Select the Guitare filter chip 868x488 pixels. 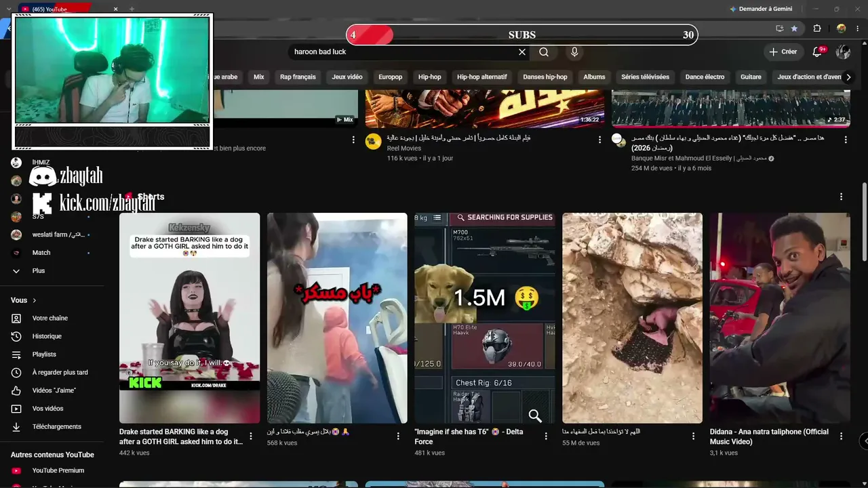(x=751, y=77)
